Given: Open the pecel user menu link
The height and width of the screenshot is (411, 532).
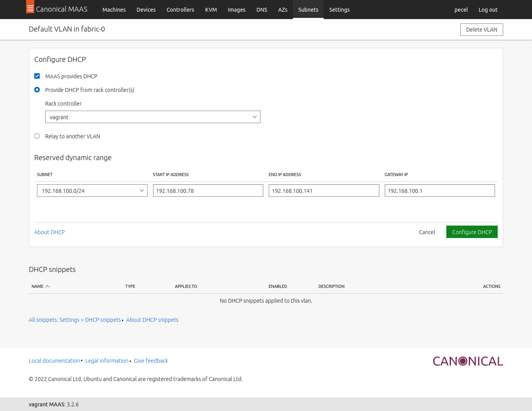Looking at the screenshot, I should (x=461, y=10).
